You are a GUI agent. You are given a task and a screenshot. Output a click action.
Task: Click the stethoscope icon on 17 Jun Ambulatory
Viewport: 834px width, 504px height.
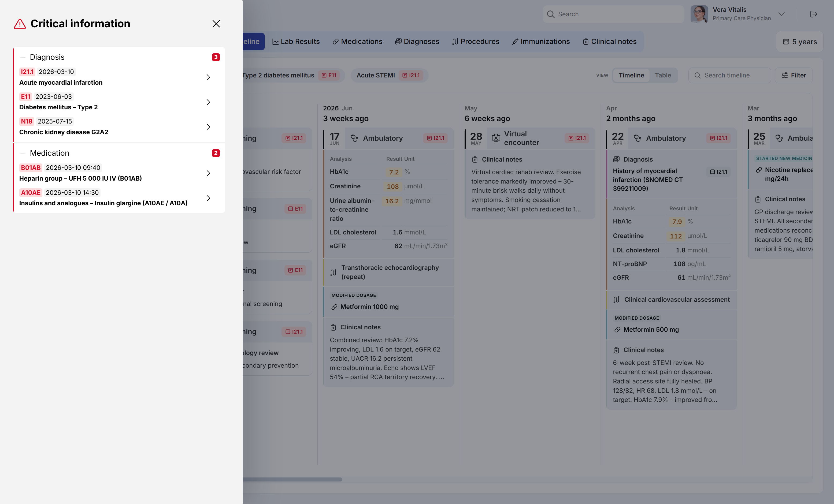354,138
